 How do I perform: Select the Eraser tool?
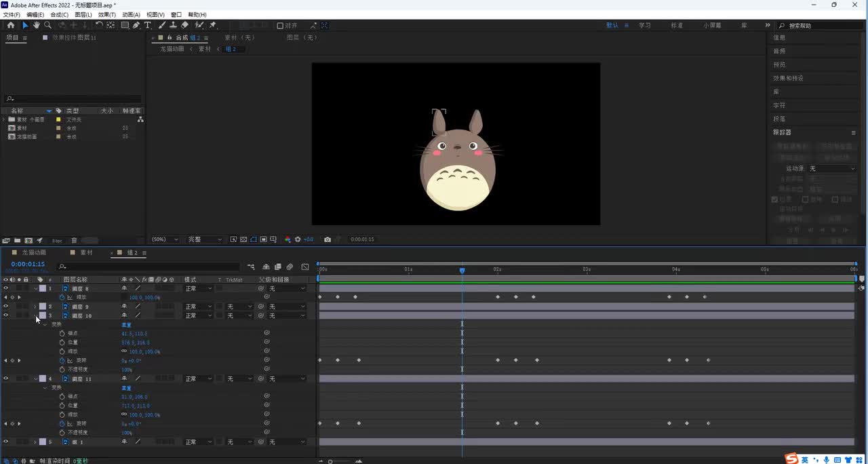click(184, 25)
